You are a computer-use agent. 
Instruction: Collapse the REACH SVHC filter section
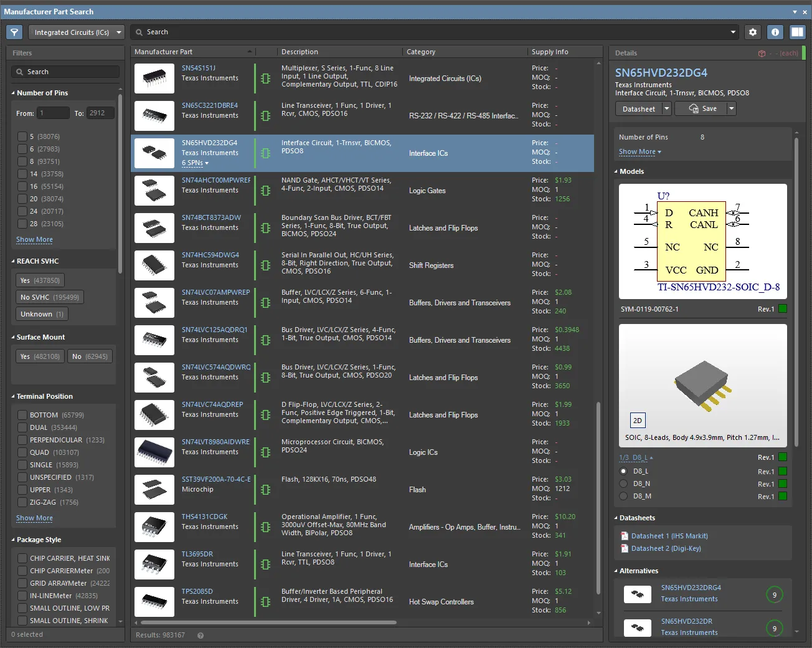pos(13,261)
